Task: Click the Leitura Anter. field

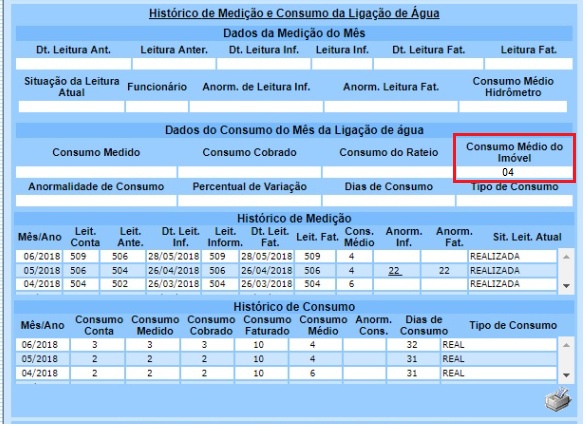Action: tap(174, 64)
